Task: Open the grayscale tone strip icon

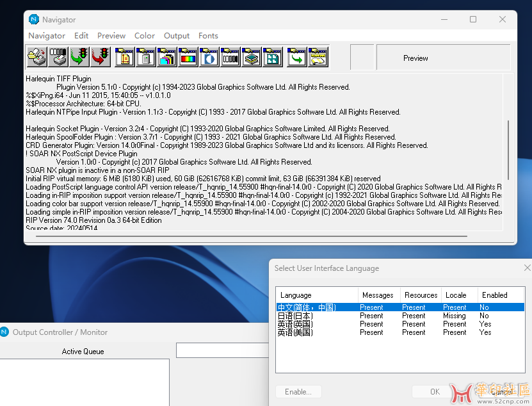Action: 230,57
